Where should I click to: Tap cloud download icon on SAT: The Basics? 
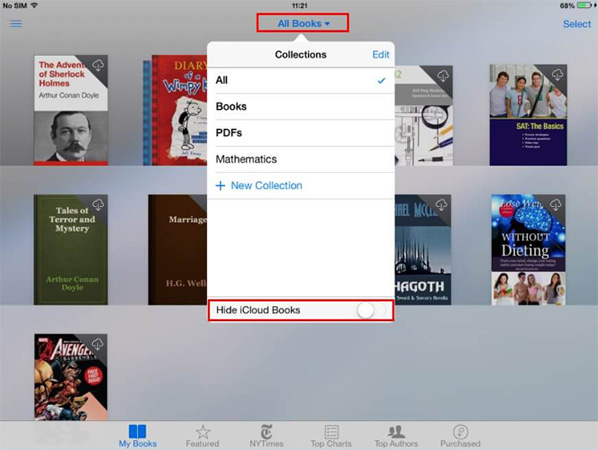click(557, 74)
